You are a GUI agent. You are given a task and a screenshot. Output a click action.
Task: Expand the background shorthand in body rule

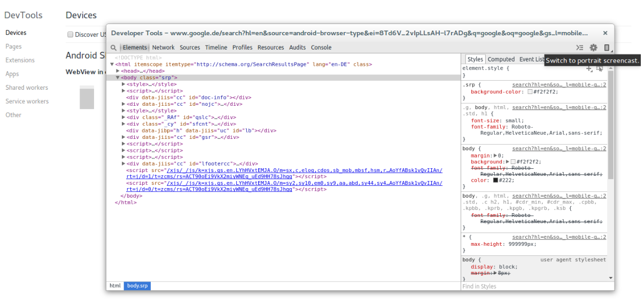point(508,162)
